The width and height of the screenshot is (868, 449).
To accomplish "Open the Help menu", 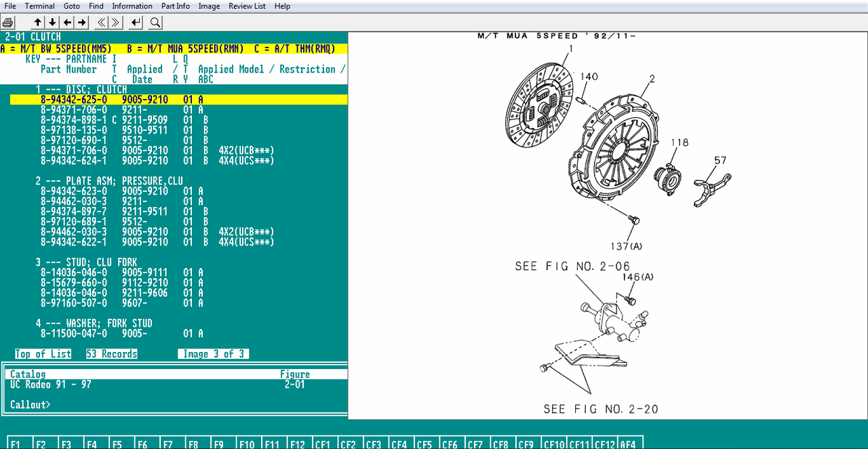I will pyautogui.click(x=282, y=6).
